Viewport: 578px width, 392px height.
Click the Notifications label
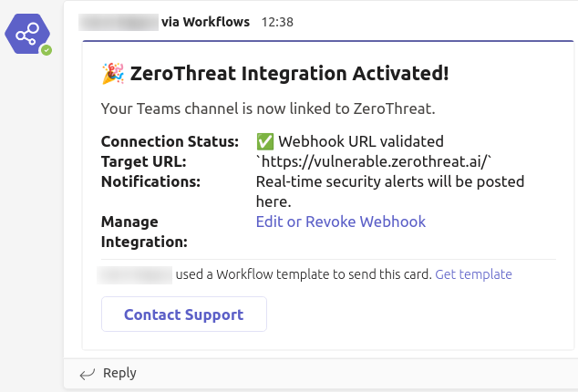[150, 181]
